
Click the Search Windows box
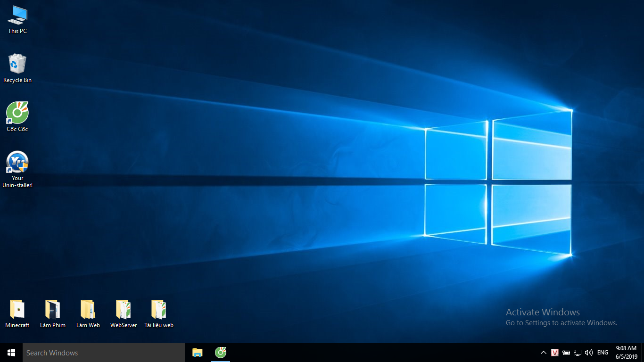pyautogui.click(x=104, y=353)
